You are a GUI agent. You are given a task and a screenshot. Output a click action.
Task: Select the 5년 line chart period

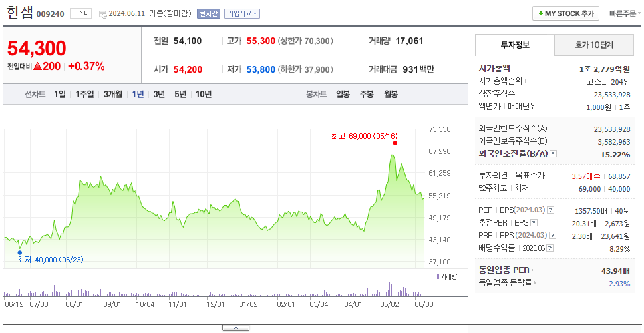coord(180,94)
